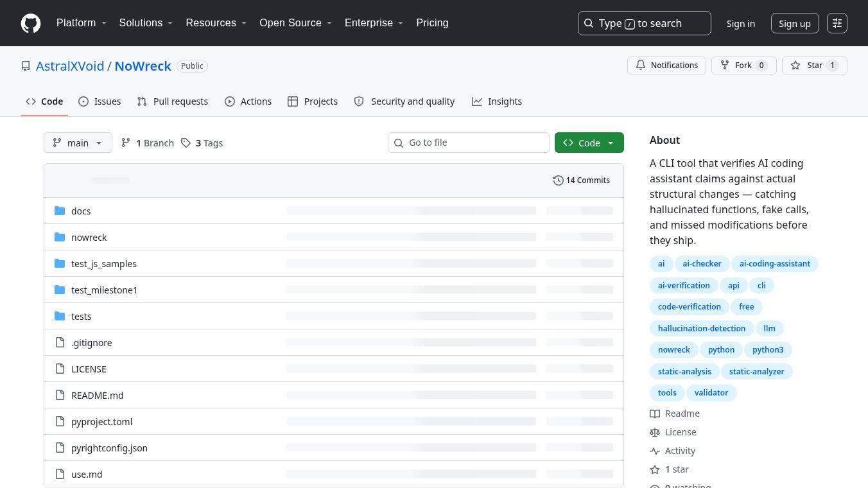Open the green Code dropdown button
The image size is (868, 488).
(x=589, y=143)
